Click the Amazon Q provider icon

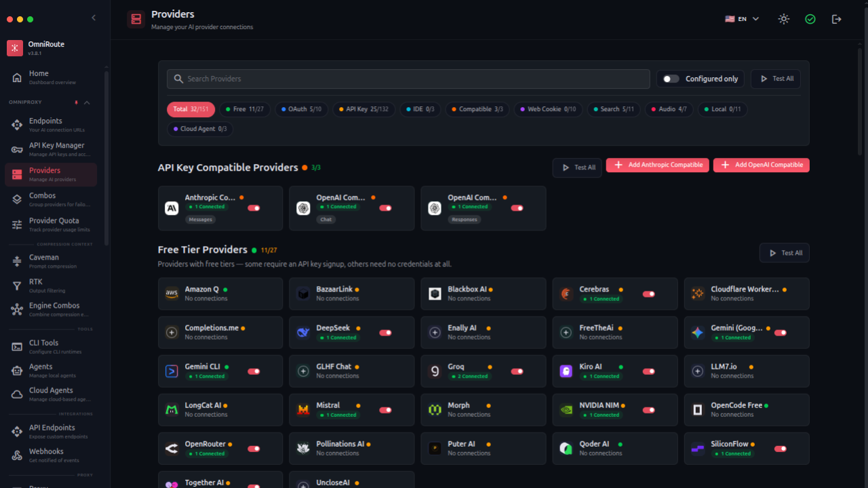[x=172, y=293]
